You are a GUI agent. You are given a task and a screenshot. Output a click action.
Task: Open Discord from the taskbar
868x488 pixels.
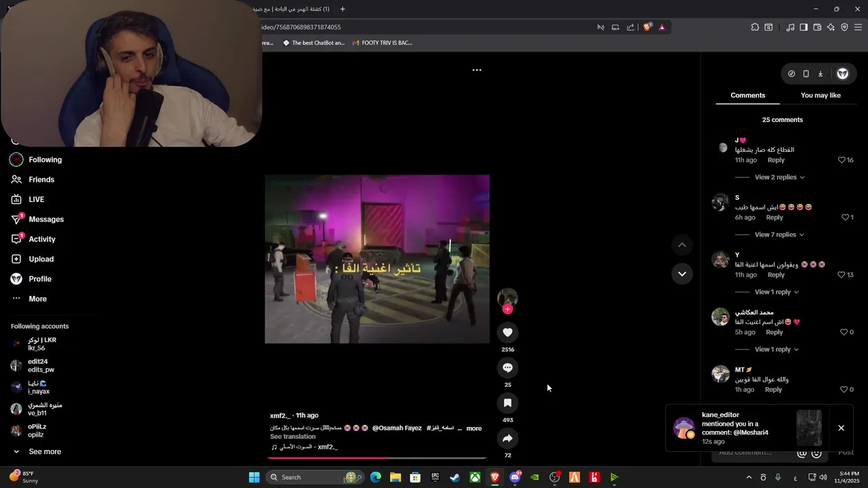point(515,477)
